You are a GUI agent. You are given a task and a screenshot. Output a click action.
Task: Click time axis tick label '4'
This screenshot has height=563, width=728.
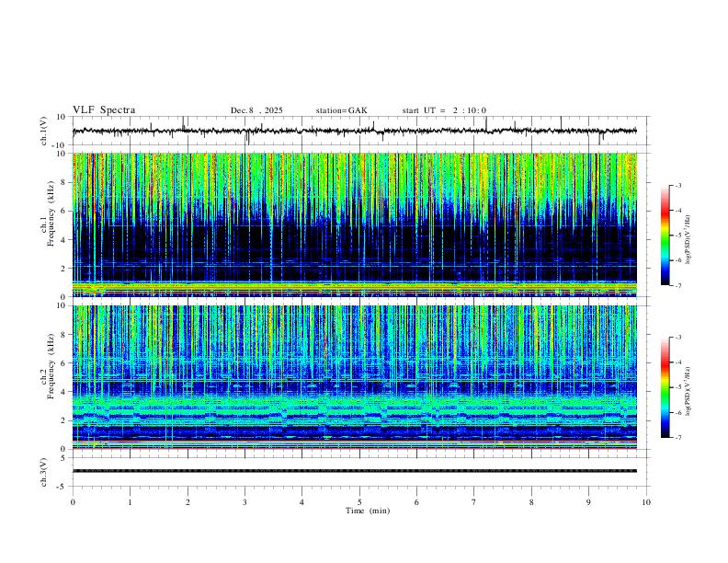pos(302,502)
